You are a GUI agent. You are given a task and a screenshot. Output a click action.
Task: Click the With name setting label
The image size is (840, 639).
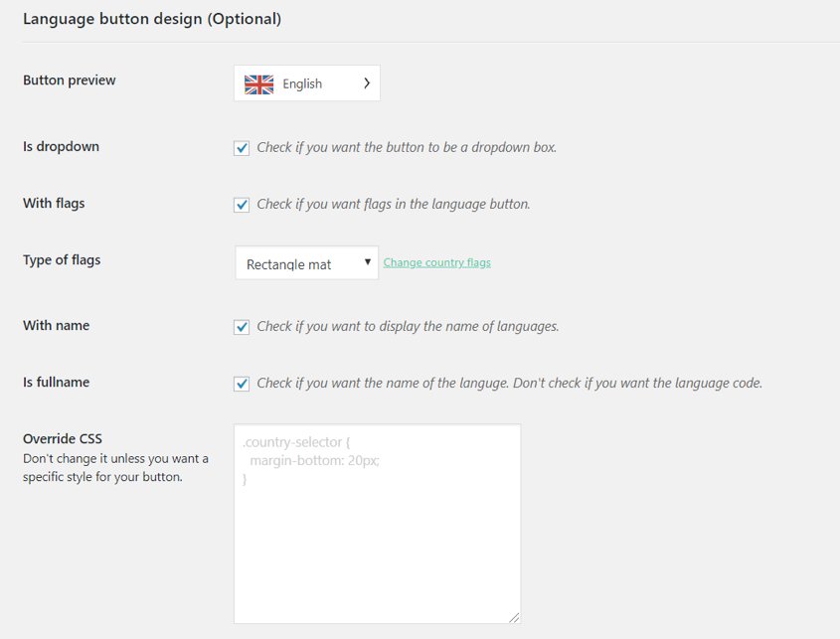pos(57,326)
